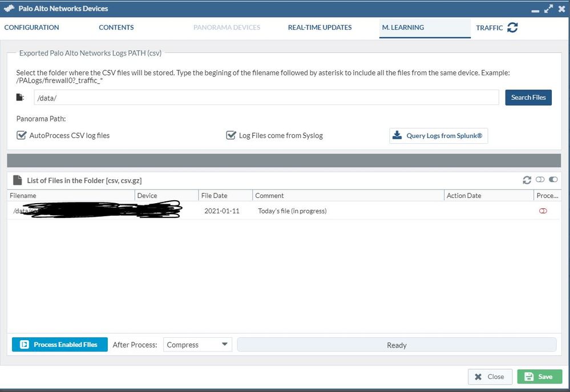Screen dimensions: 570x392
Task: Click the document icon next to List of Files
Action: (x=17, y=180)
